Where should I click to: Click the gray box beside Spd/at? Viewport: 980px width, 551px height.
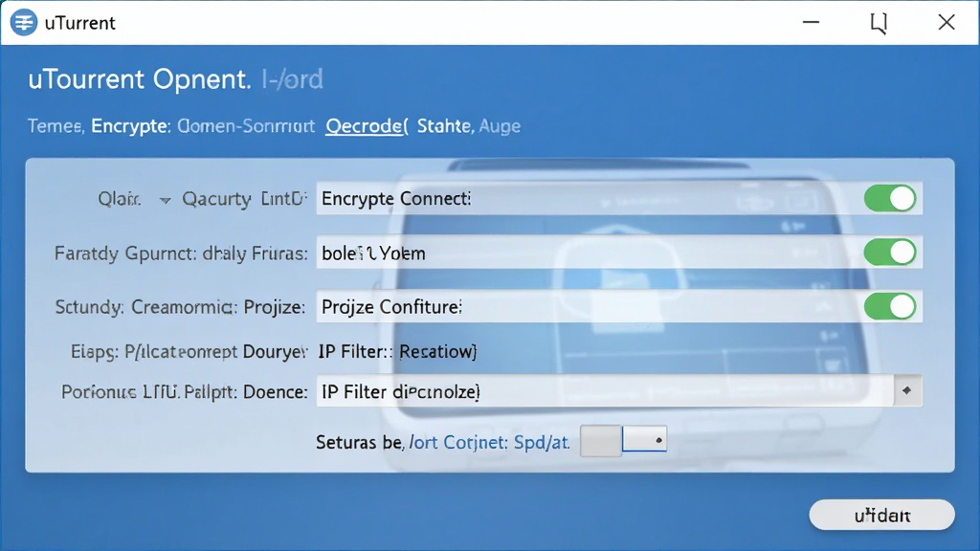601,441
